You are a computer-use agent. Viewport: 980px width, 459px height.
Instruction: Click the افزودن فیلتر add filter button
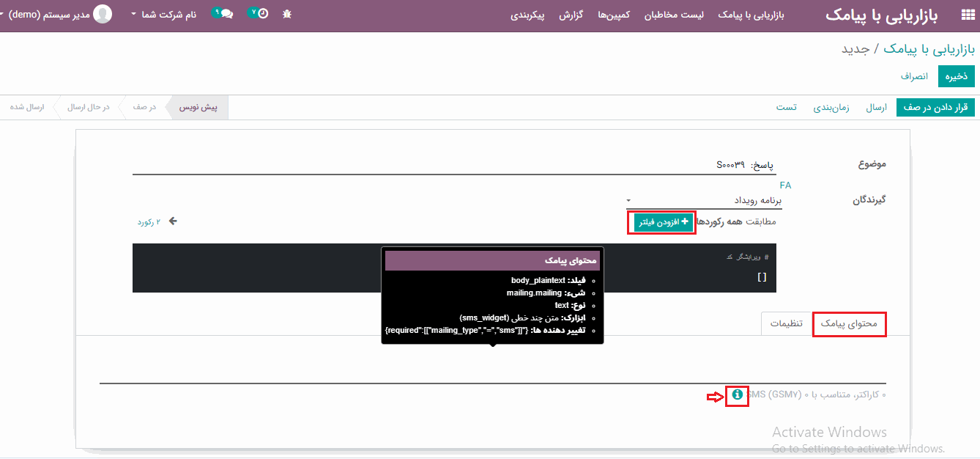point(661,222)
